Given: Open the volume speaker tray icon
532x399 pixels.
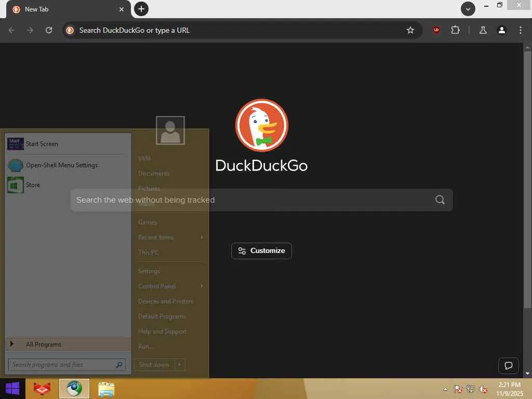Looking at the screenshot, I should 483,389.
